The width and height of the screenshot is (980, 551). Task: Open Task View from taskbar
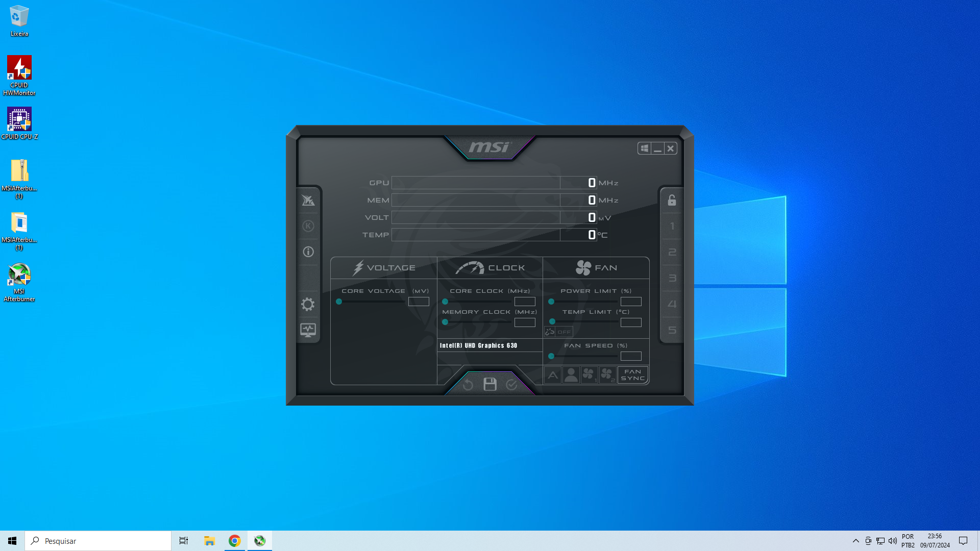(x=184, y=541)
